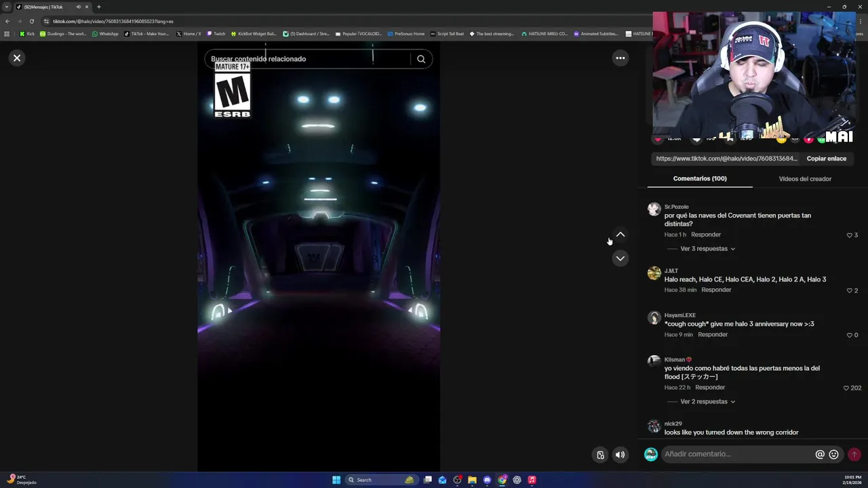Mute tab using speaker icon on tab

(x=78, y=7)
